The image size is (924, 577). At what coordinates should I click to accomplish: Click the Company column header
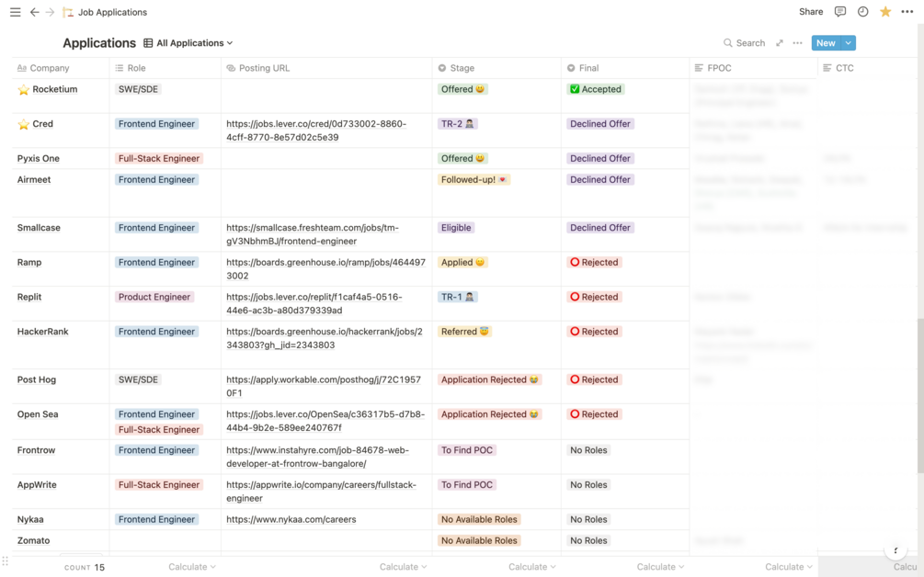pyautogui.click(x=61, y=68)
